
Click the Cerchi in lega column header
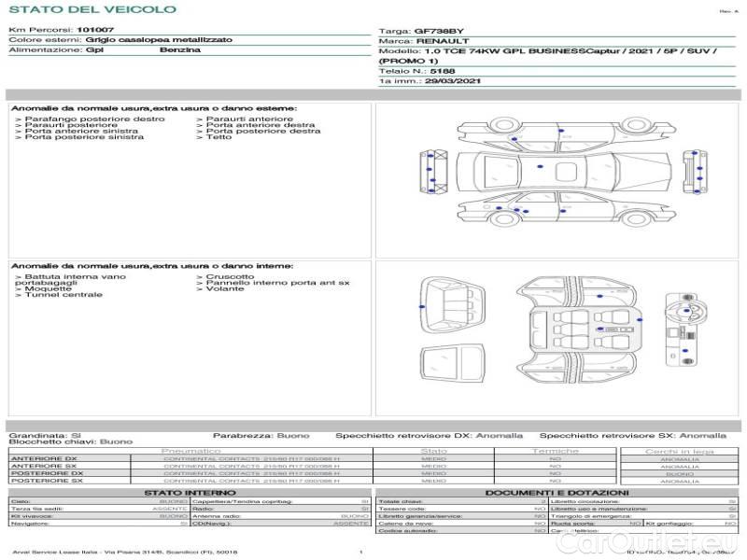[679, 451]
